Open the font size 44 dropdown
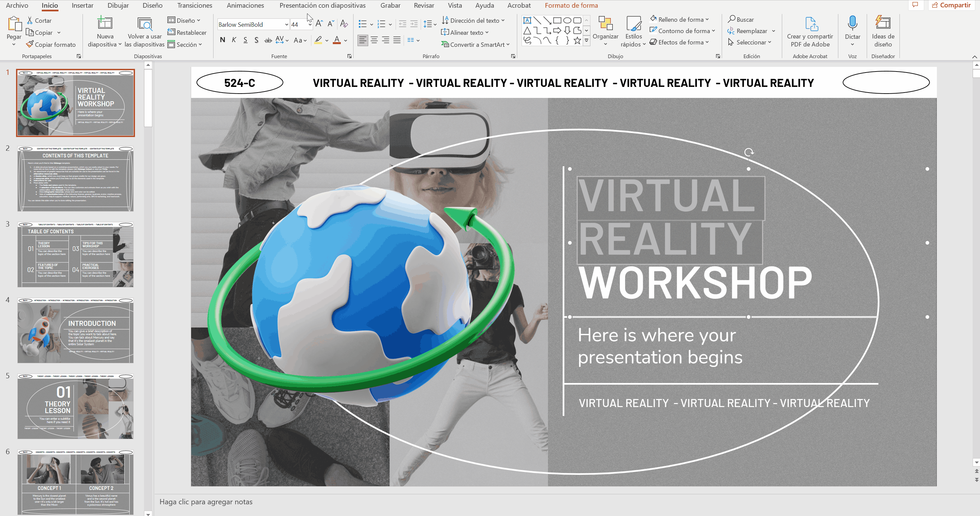Image resolution: width=980 pixels, height=516 pixels. coord(310,24)
